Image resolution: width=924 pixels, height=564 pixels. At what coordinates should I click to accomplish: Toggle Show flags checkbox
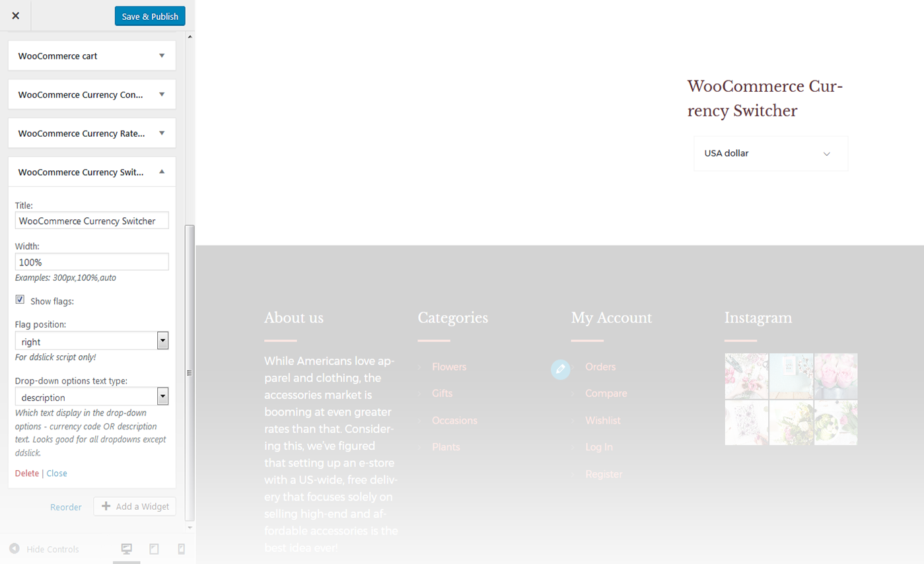click(20, 300)
